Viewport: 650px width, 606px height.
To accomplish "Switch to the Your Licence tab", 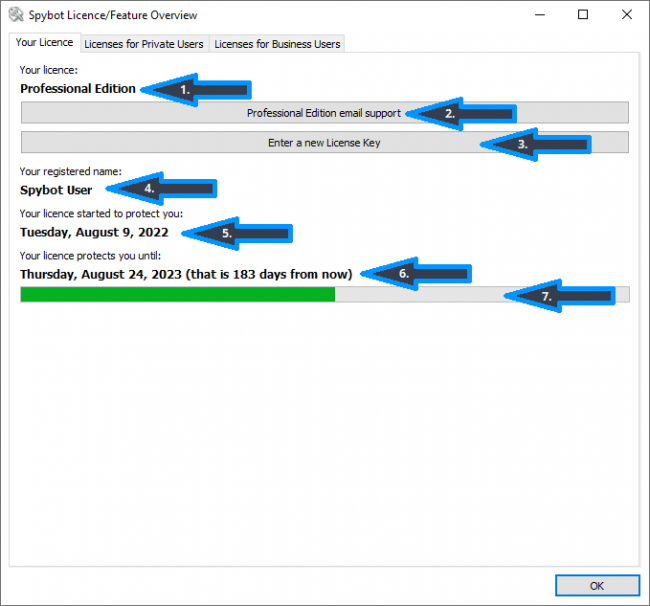I will 44,43.
